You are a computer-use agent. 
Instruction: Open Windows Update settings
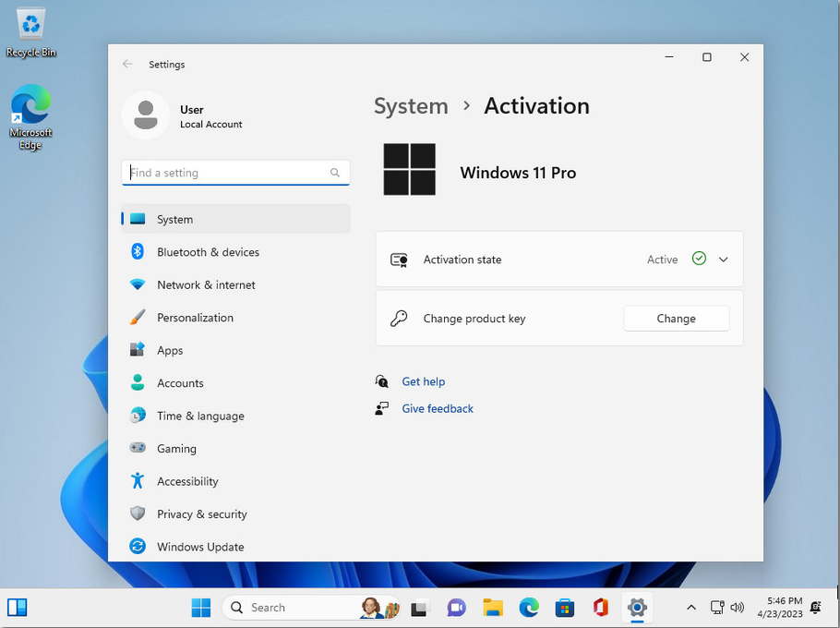pos(235,546)
